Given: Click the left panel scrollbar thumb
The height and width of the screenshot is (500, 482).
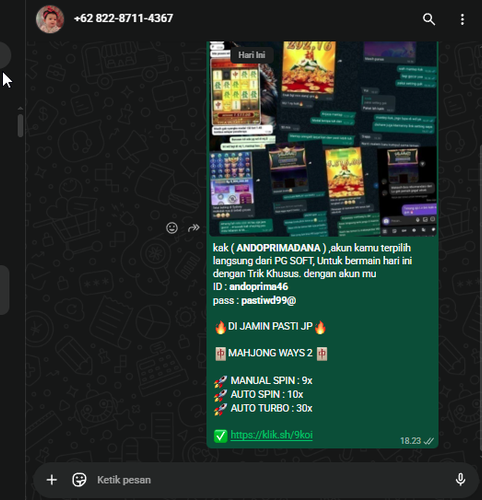Looking at the screenshot, I should [20, 125].
